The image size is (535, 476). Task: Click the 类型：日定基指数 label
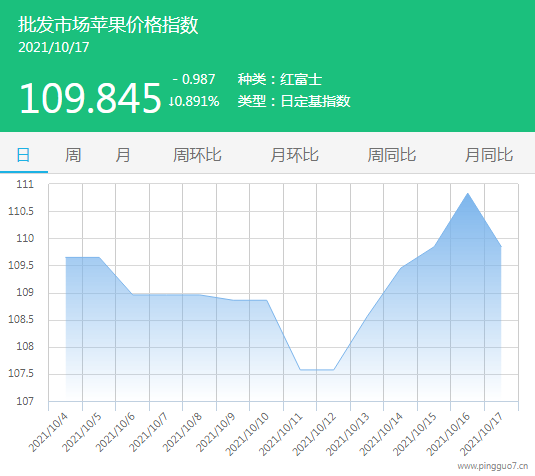point(294,101)
